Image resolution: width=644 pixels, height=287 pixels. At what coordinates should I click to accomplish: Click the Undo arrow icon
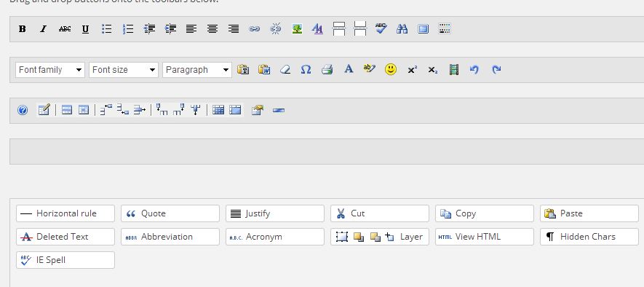(474, 69)
